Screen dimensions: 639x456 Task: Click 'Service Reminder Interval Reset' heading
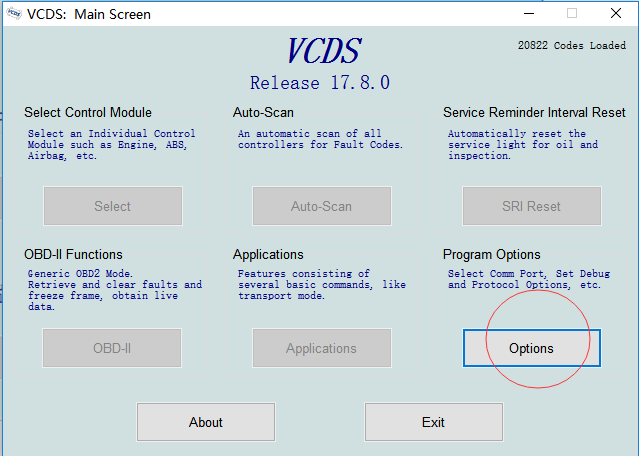534,112
